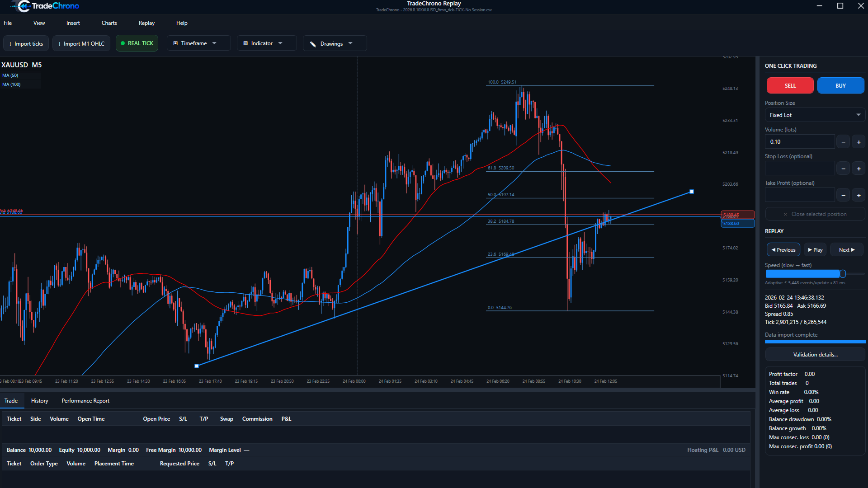Screen dimensions: 868x488
Task: Open the Indicator dropdown
Action: (267, 43)
